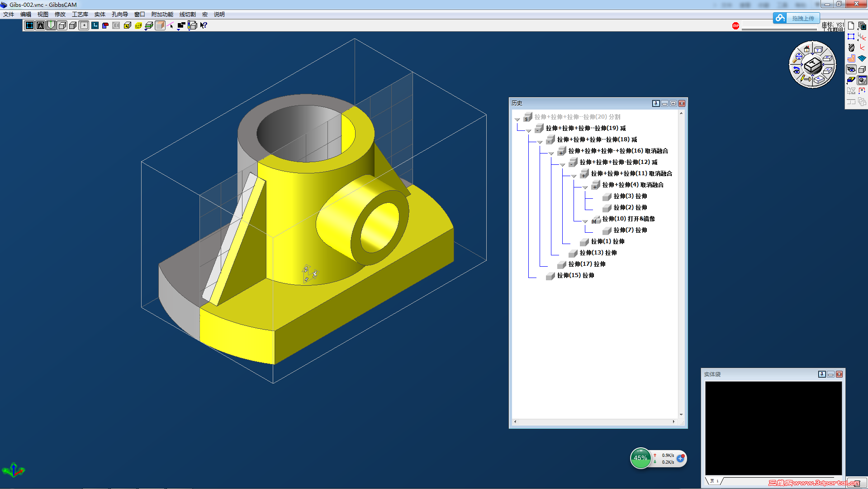
Task: Select the 拉伸(2) 拉伸 history entry
Action: coord(630,207)
